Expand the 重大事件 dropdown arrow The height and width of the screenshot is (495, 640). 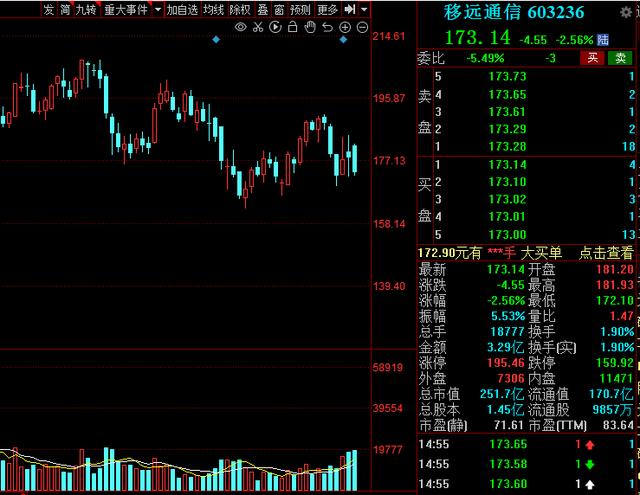click(158, 9)
